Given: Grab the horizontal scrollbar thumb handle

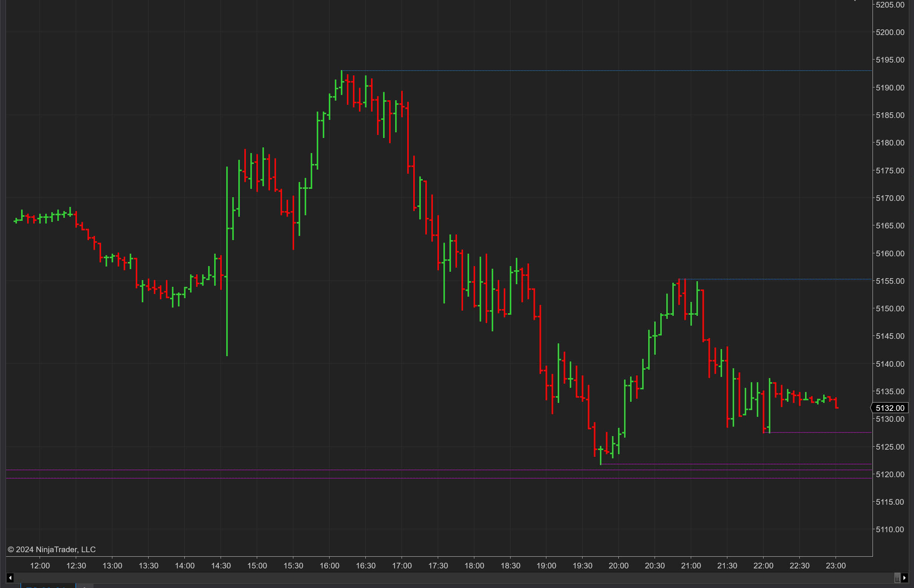Looking at the screenshot, I should (x=897, y=578).
